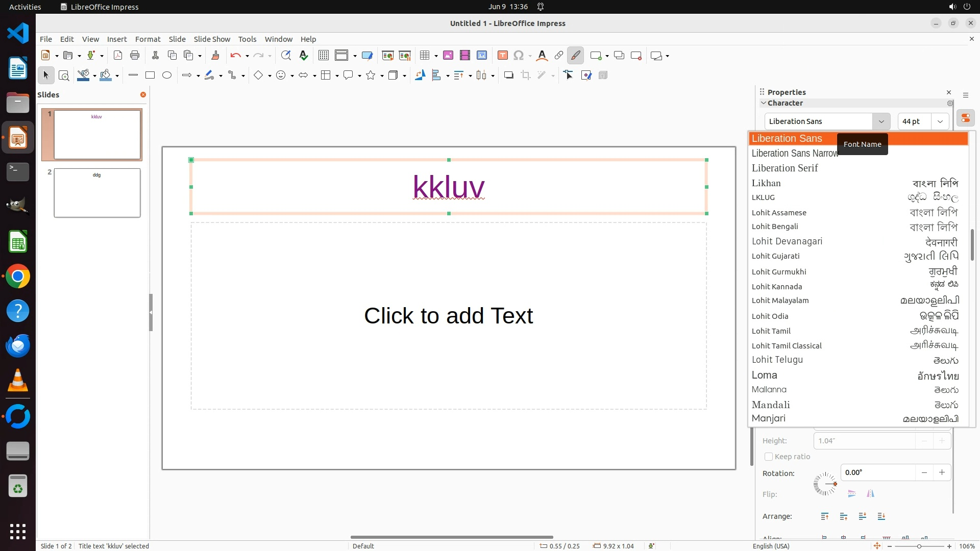
Task: Toggle the Keep ratio checkbox
Action: point(769,457)
